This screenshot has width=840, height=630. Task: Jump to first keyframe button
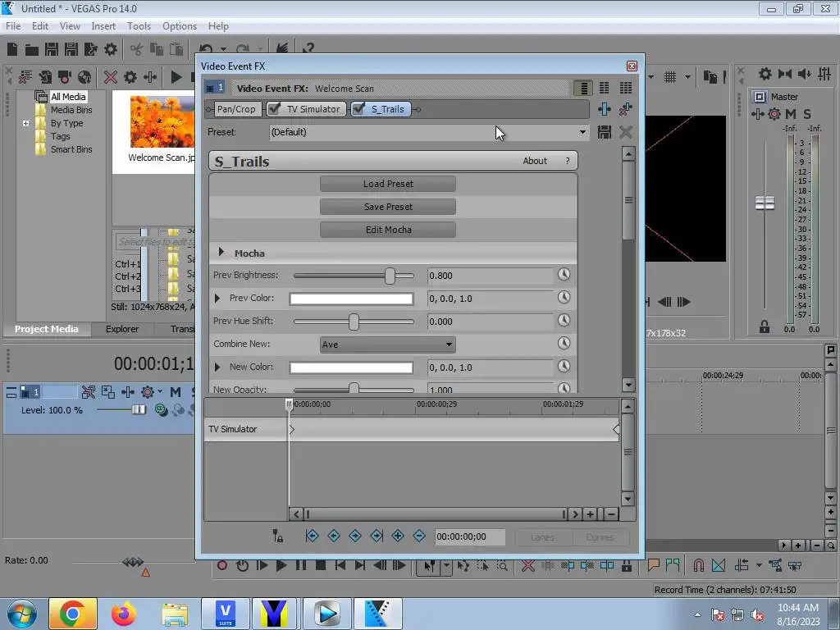(x=312, y=536)
